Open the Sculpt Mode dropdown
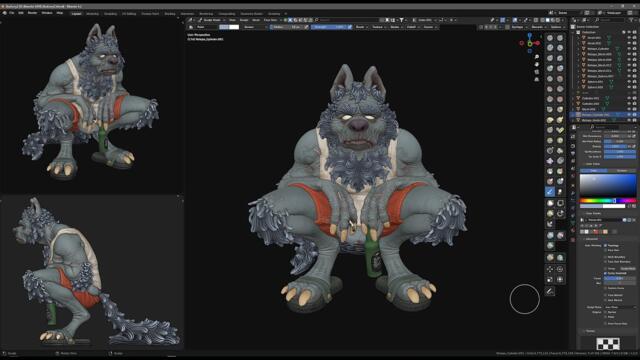Image resolution: width=640 pixels, height=360 pixels. pos(212,20)
